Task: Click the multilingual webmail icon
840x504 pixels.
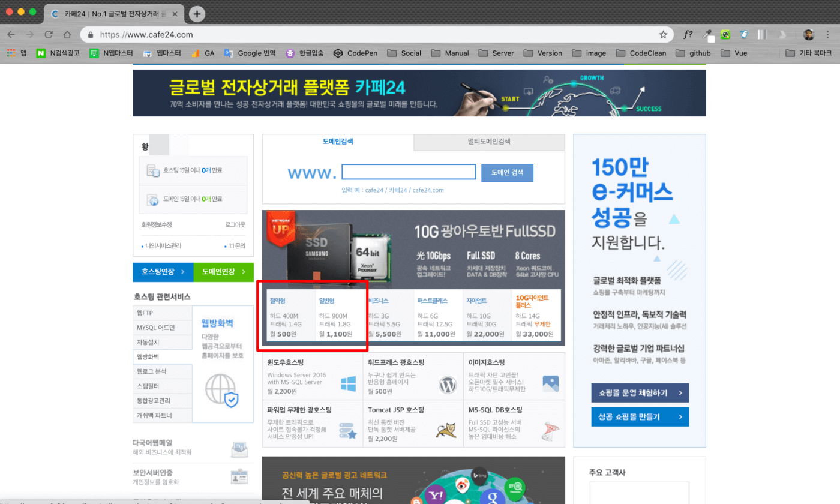Action: (x=239, y=449)
